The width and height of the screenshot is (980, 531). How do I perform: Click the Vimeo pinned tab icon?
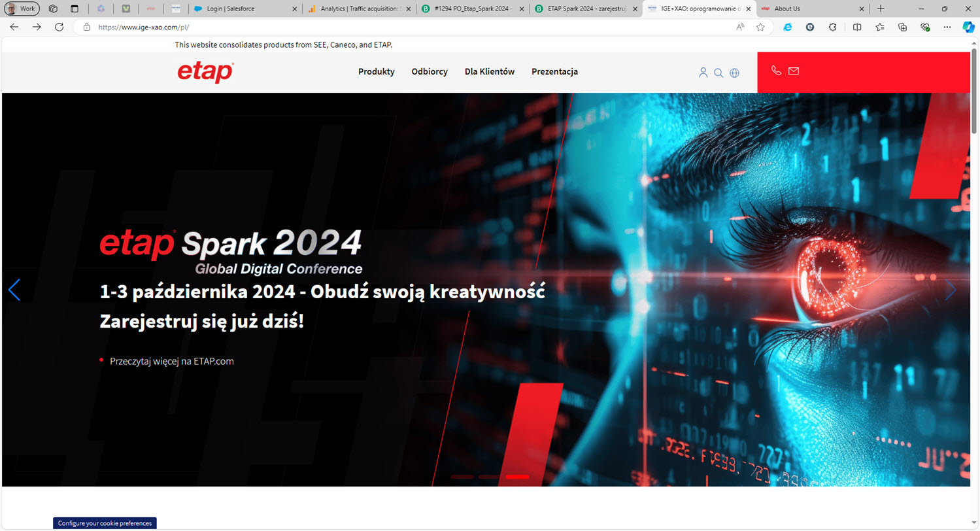126,9
